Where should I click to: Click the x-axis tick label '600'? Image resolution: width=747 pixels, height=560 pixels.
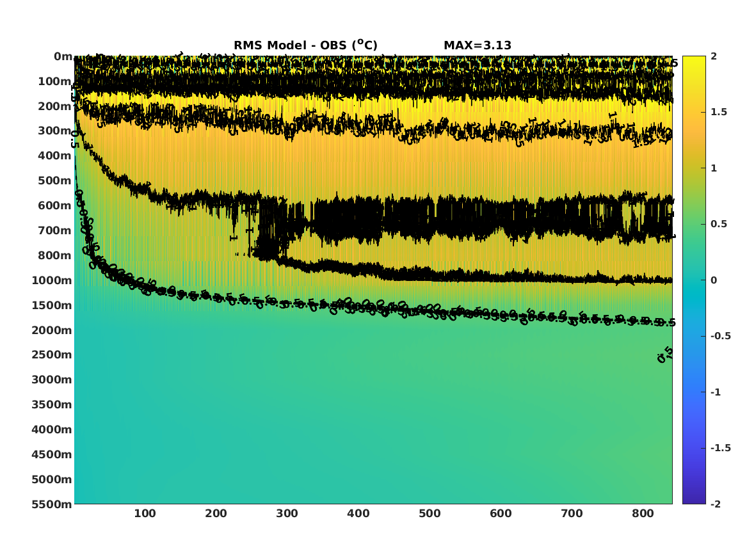(x=501, y=514)
